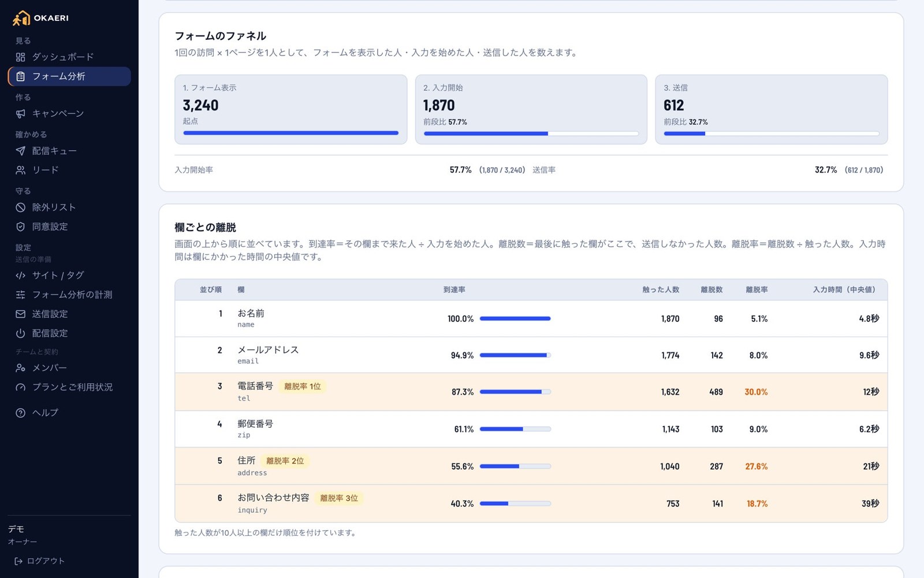The width and height of the screenshot is (924, 578).
Task: Go to キャンペーン page
Action: point(69,114)
